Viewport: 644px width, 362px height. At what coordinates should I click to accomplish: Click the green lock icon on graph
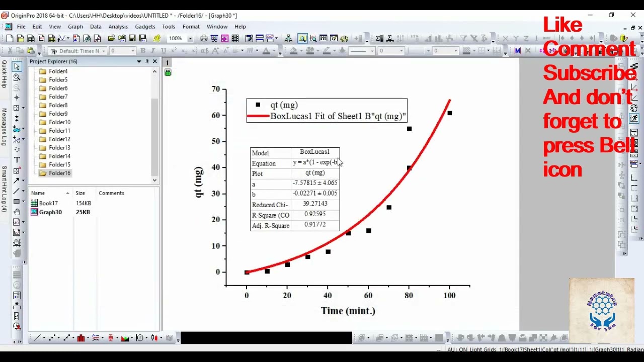click(168, 73)
